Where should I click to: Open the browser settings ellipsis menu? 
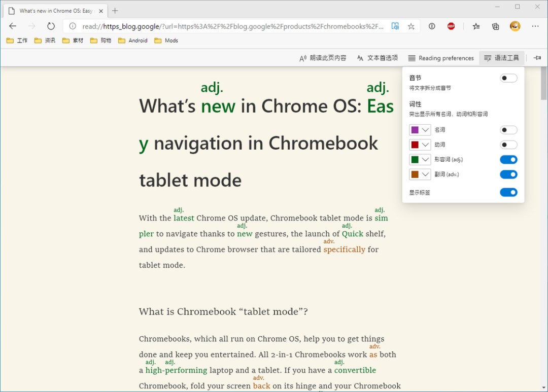[535, 26]
